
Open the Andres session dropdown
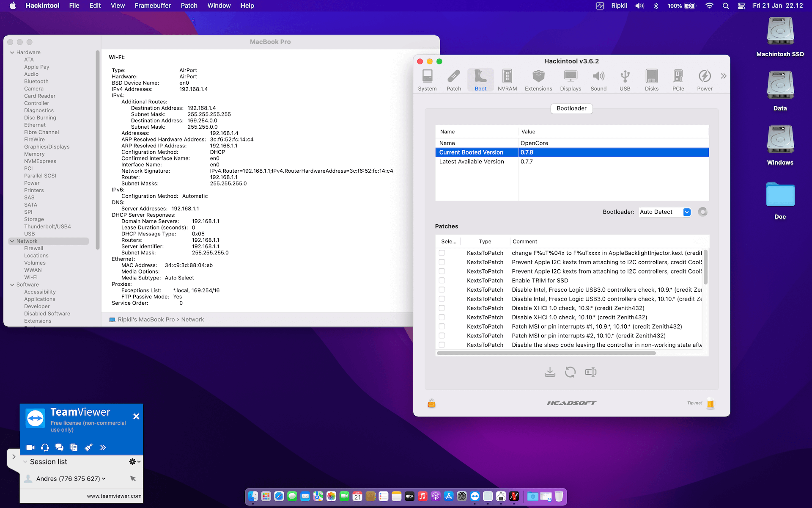104,479
